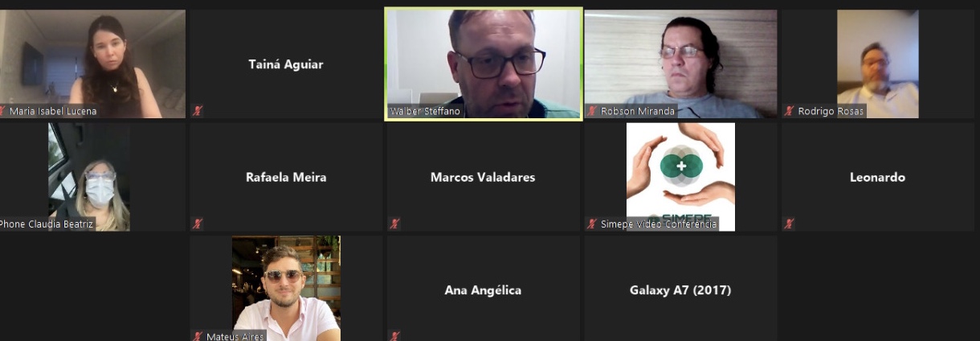
Task: Click muted mic icon beside Robson Miranda
Action: click(x=592, y=111)
